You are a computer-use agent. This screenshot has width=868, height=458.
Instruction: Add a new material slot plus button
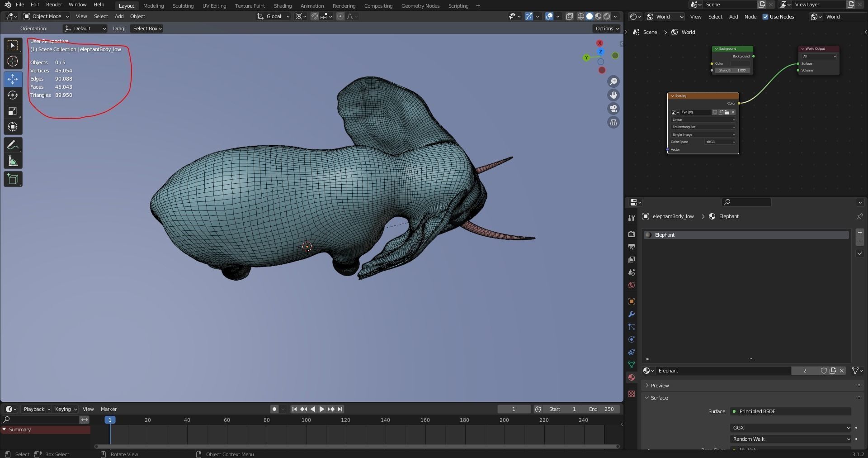pyautogui.click(x=860, y=233)
